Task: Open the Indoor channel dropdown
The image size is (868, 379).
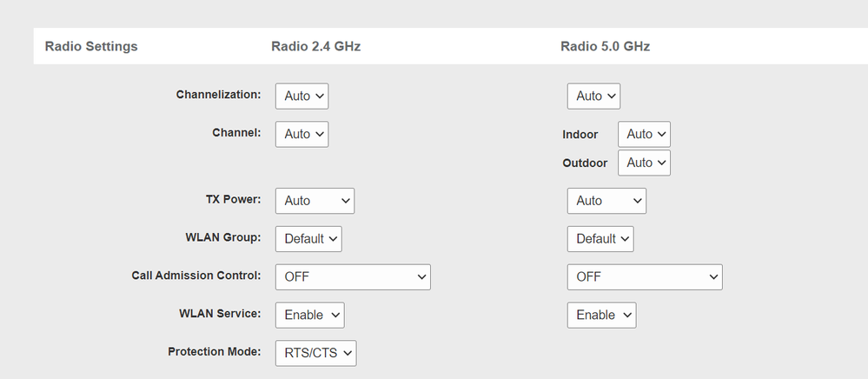Action: click(x=644, y=134)
